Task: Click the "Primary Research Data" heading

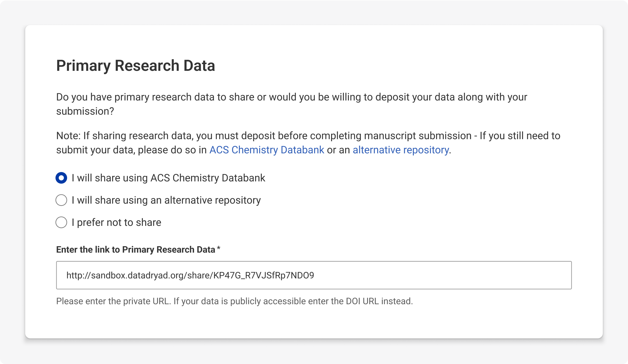Action: [x=135, y=66]
